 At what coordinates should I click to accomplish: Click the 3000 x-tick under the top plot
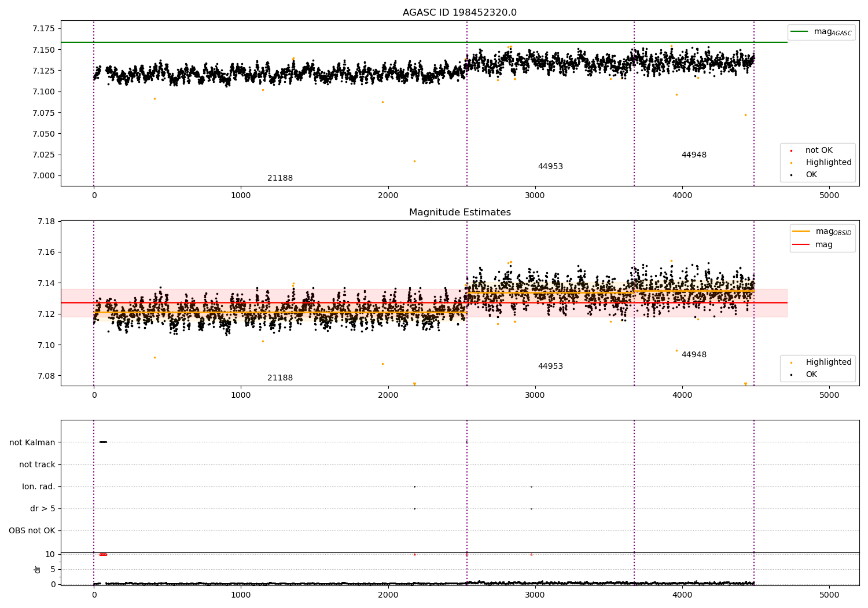[x=535, y=196]
